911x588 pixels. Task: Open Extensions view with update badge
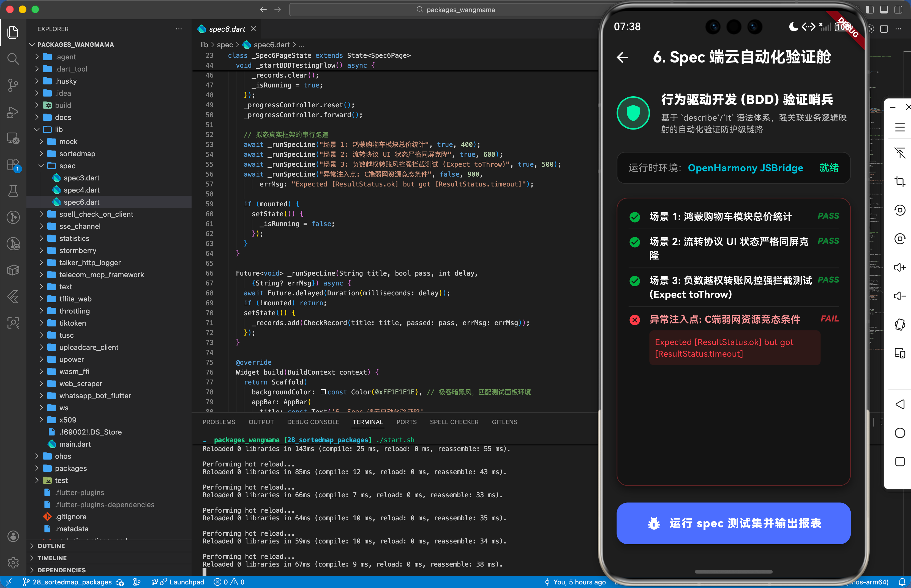13,165
